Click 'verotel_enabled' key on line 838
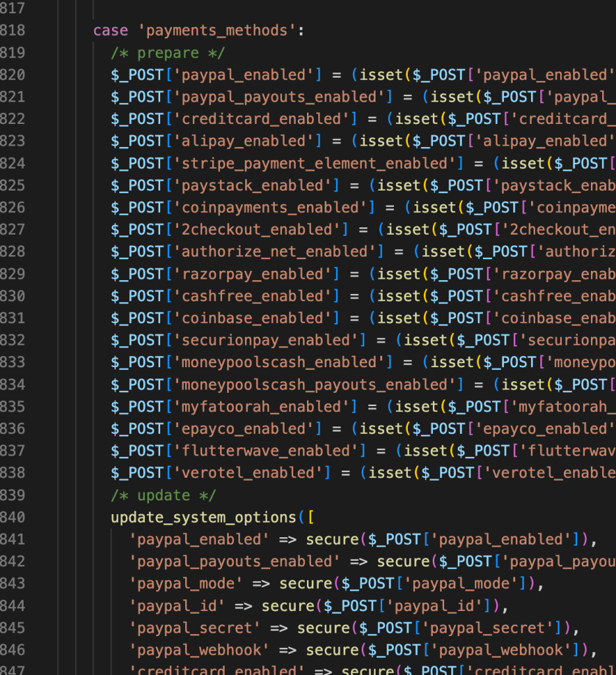The height and width of the screenshot is (675, 616). coord(248,473)
